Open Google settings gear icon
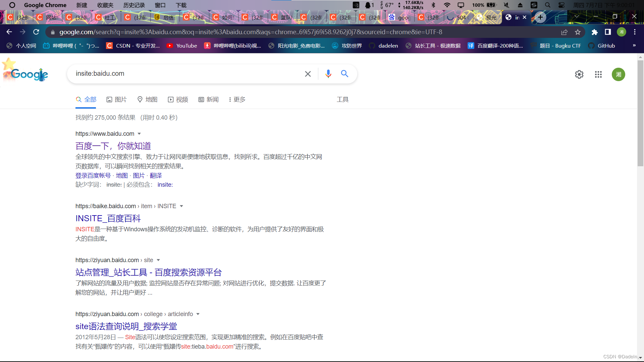 (579, 74)
